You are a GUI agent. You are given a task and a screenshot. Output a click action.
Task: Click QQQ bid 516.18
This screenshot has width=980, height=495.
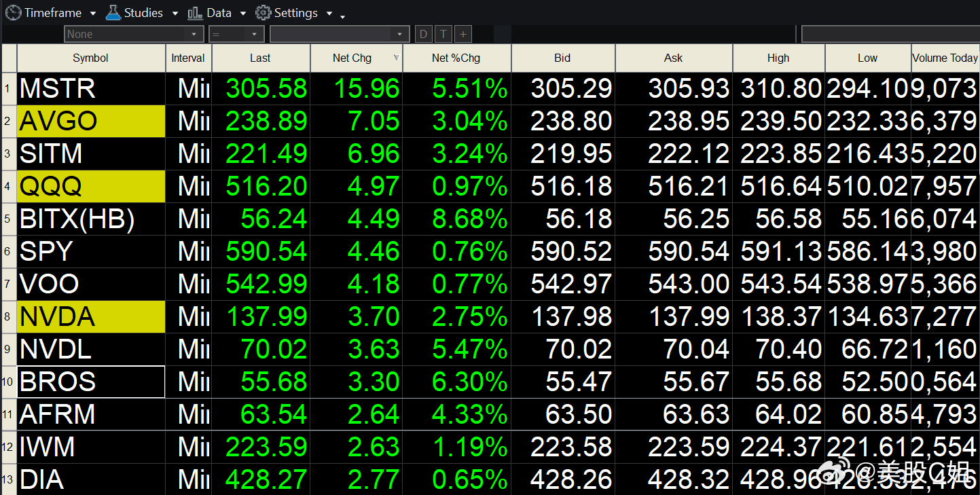pos(571,187)
